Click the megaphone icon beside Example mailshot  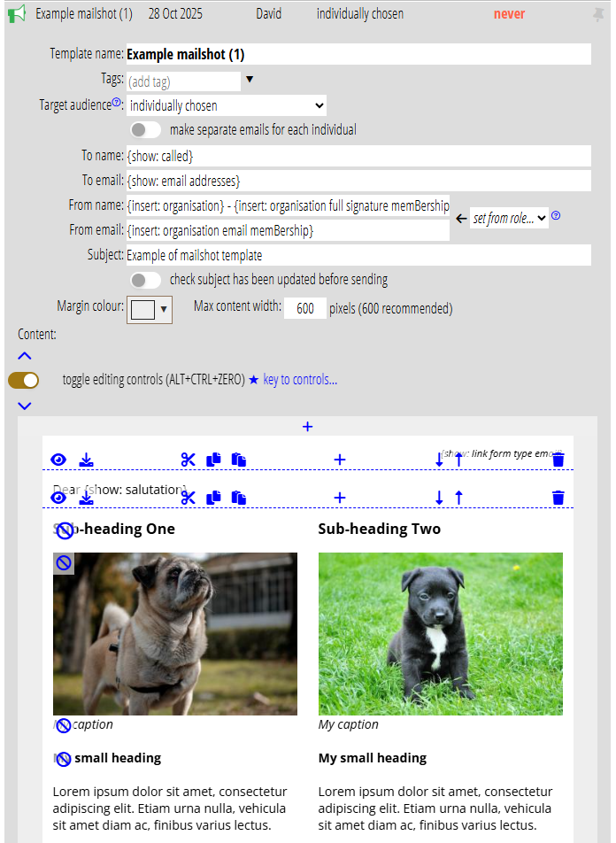point(17,13)
